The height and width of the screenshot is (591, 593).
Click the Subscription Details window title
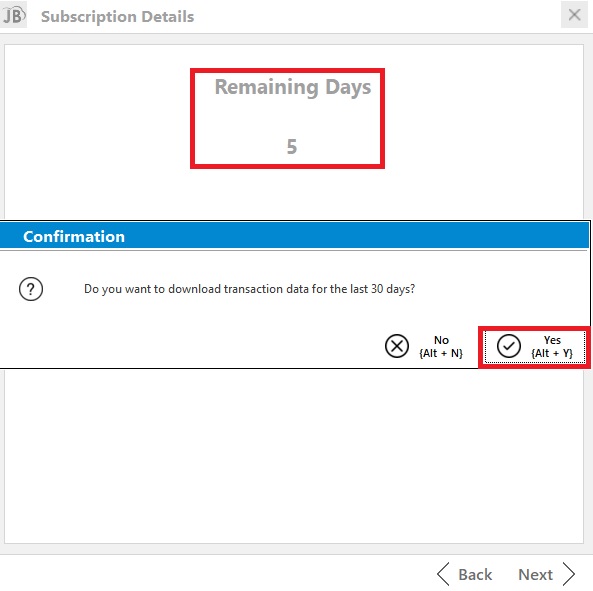(117, 17)
